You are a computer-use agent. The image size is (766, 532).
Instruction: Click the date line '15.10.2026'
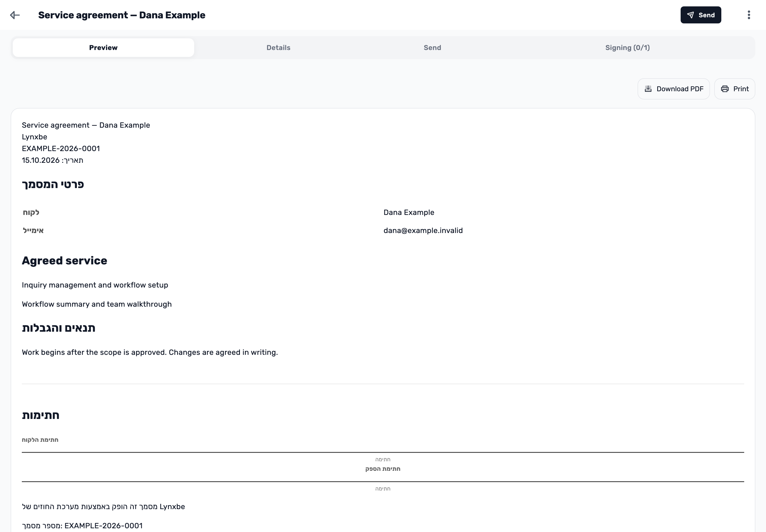[x=53, y=160]
